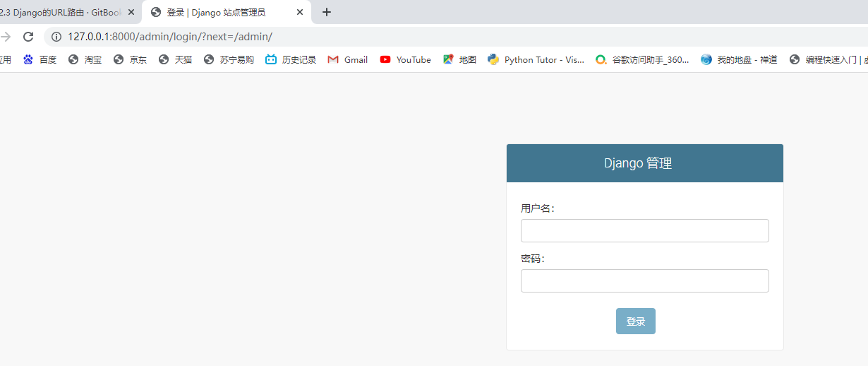Screen dimensions: 868x366
Task: Click the 密码 password input field
Action: (645, 281)
